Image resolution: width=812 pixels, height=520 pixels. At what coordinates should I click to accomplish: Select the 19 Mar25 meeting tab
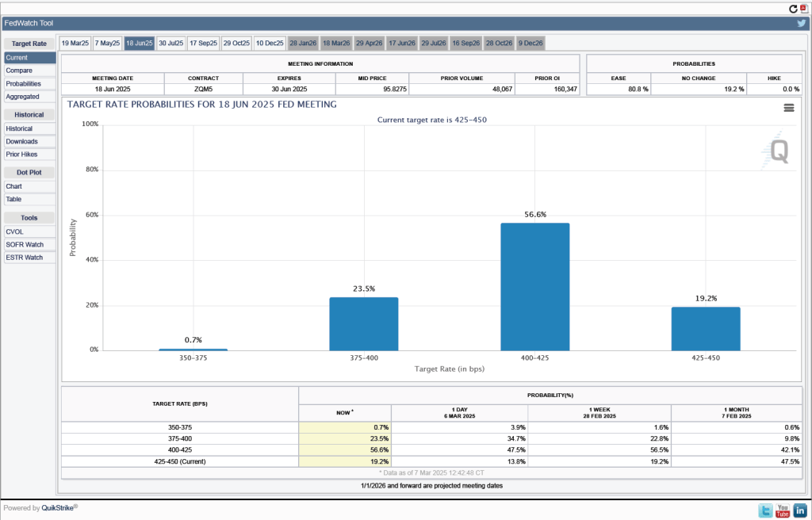(x=75, y=43)
